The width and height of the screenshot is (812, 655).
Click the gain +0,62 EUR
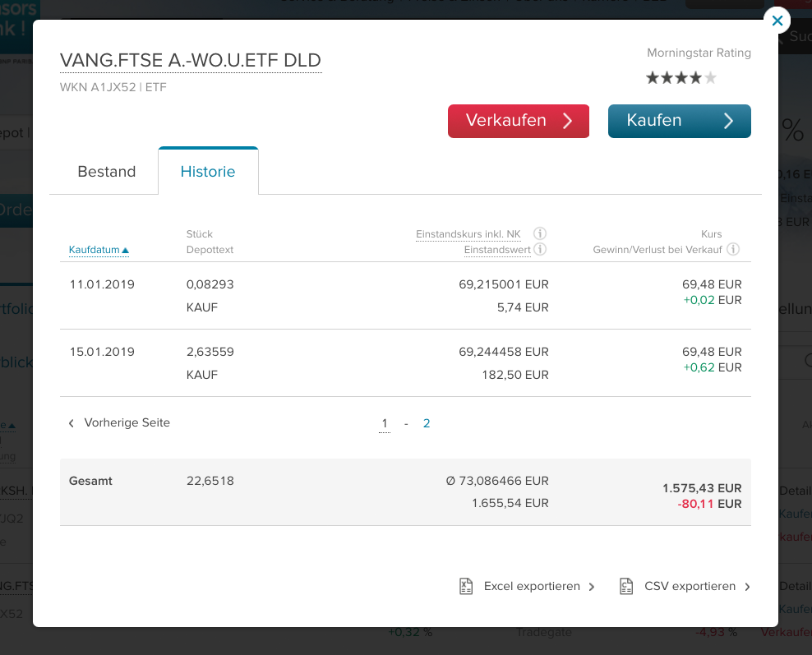(713, 367)
